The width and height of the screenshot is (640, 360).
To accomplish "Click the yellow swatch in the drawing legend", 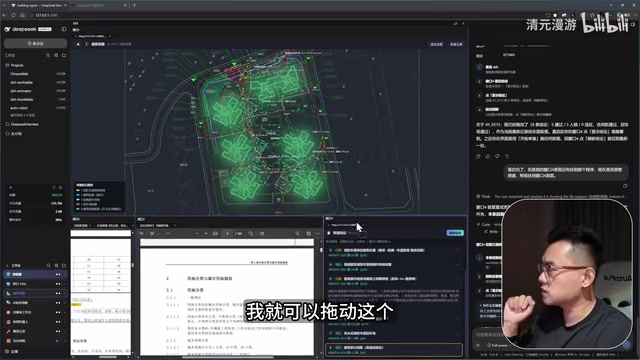I will (78, 190).
